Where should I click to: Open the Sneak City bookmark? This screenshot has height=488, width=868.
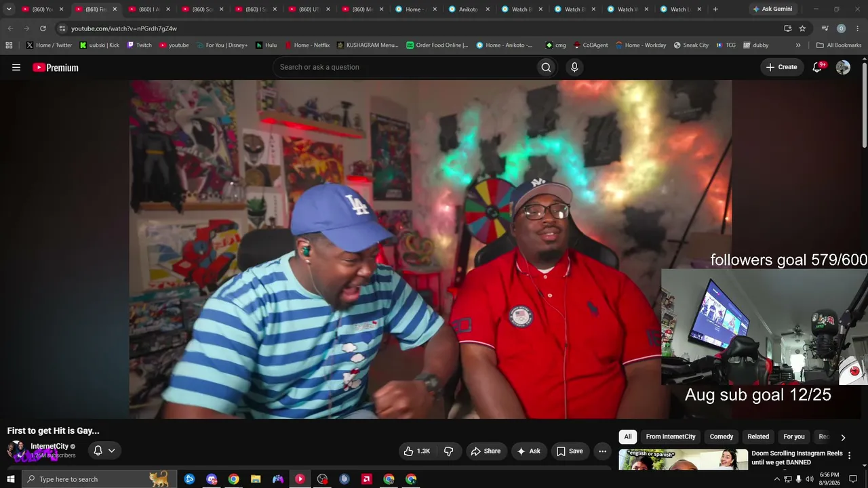[691, 45]
